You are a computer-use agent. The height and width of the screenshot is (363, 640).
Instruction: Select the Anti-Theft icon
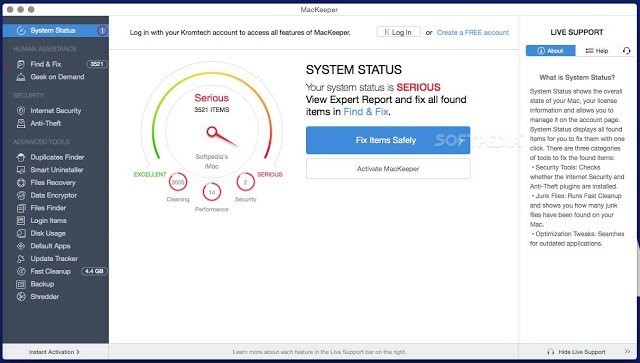click(x=21, y=123)
